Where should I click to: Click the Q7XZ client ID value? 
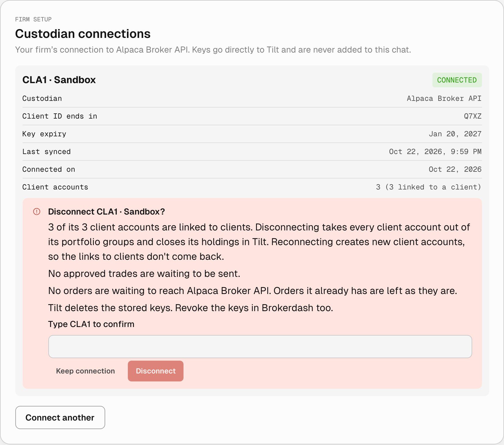(x=472, y=116)
